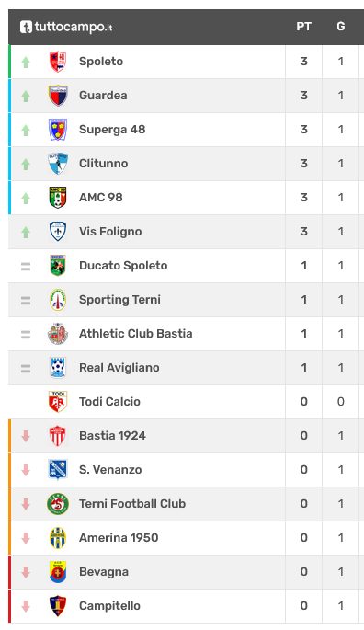Click the AMC 98 team badge
This screenshot has width=364, height=630.
coord(58,197)
